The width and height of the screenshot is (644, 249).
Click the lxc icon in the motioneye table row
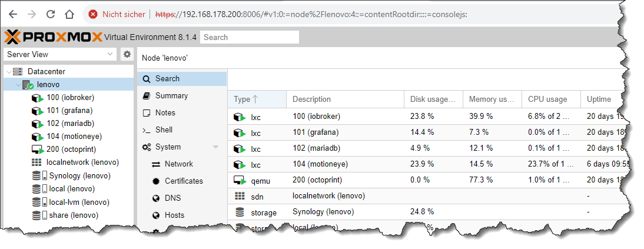pos(240,165)
